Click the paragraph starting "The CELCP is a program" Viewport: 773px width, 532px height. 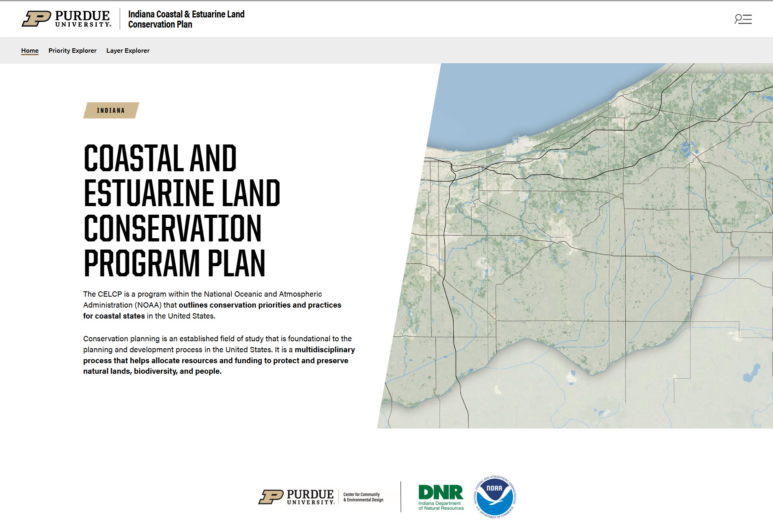(x=212, y=305)
